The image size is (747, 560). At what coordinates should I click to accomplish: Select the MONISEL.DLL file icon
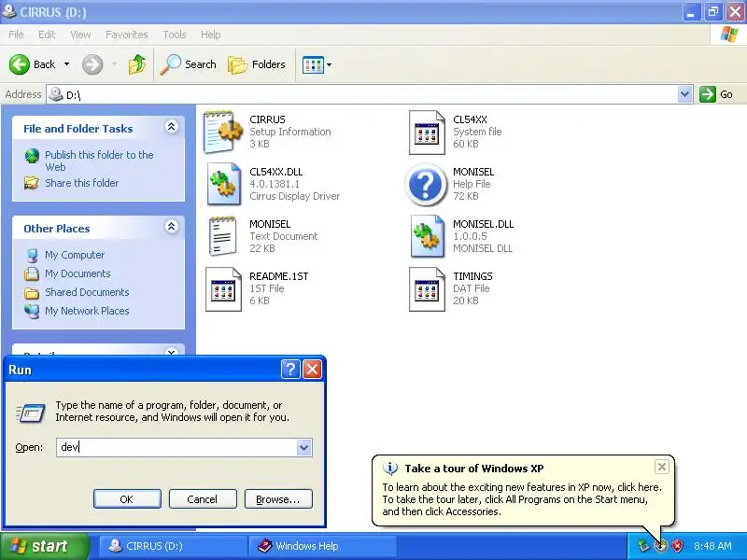pyautogui.click(x=428, y=236)
